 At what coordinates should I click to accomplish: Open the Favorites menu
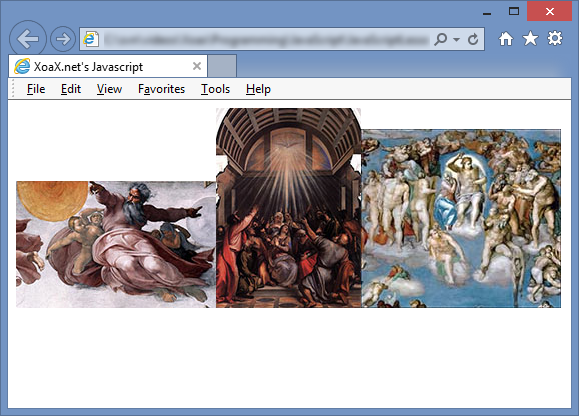pos(161,89)
